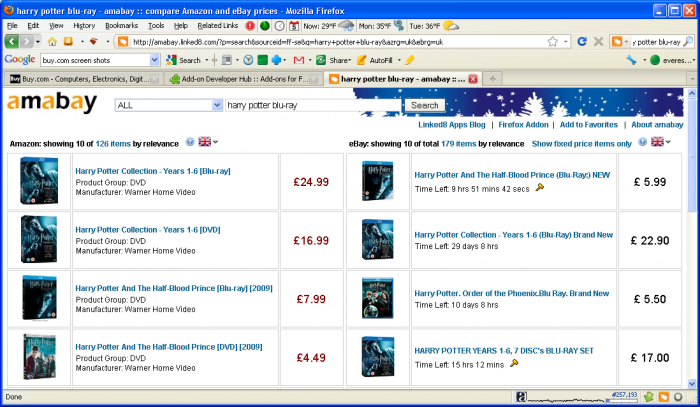Open the File menu
This screenshot has width=700, height=407.
(12, 26)
